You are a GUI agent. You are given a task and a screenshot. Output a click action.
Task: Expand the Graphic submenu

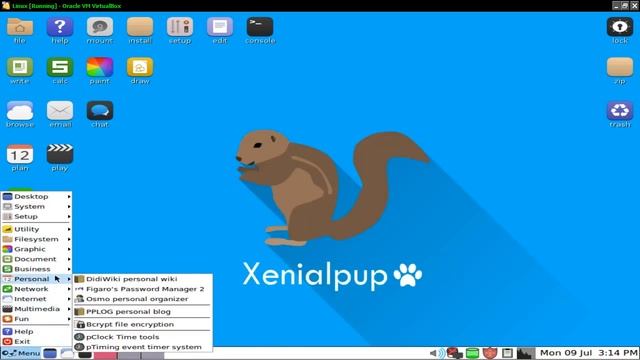pos(36,249)
